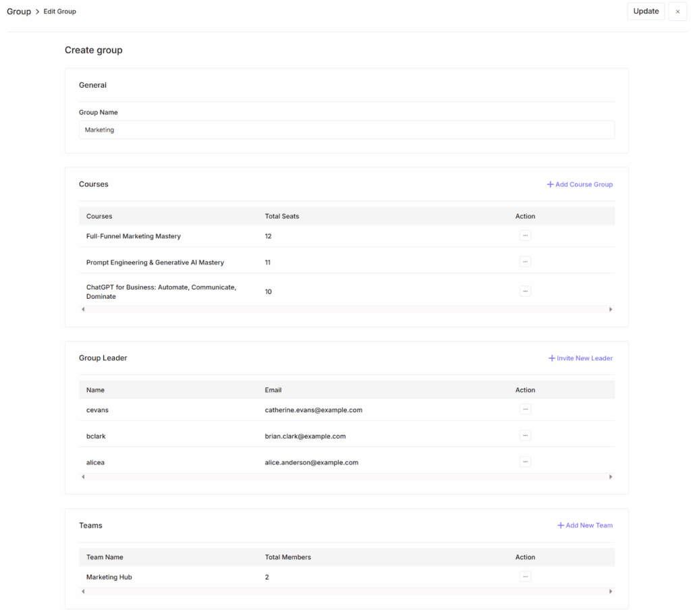Open the actions menu for leader cevans
Image resolution: width=691 pixels, height=616 pixels.
click(x=525, y=409)
